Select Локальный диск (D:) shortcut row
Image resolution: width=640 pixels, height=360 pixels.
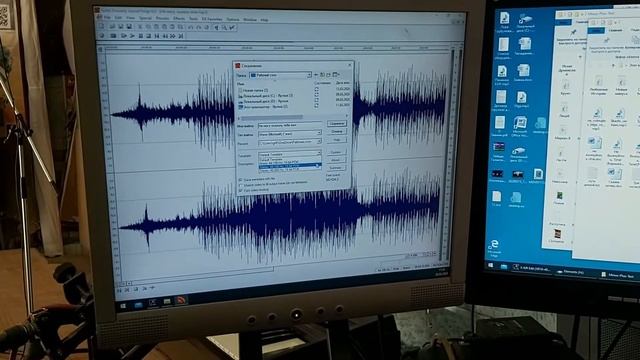[265, 101]
